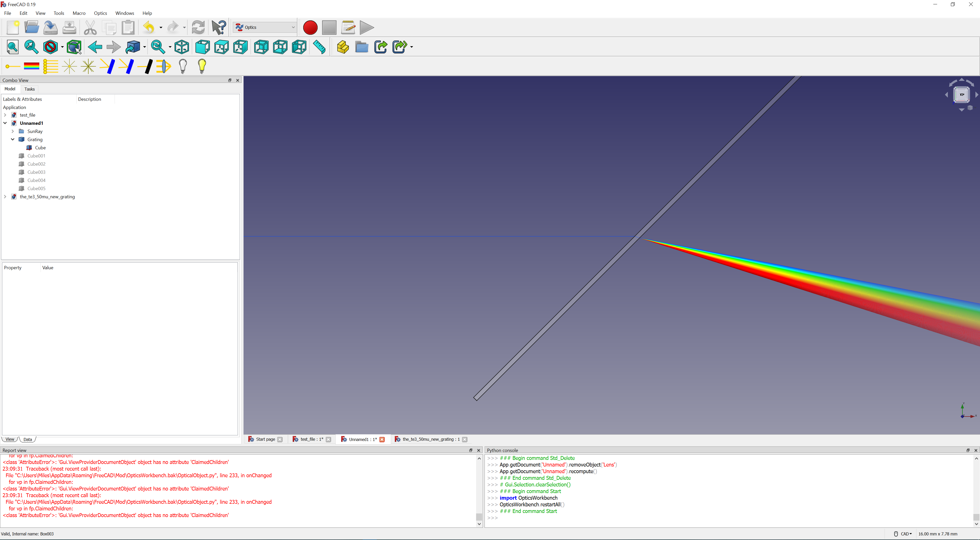Switch to the test_file document tab

tap(311, 439)
